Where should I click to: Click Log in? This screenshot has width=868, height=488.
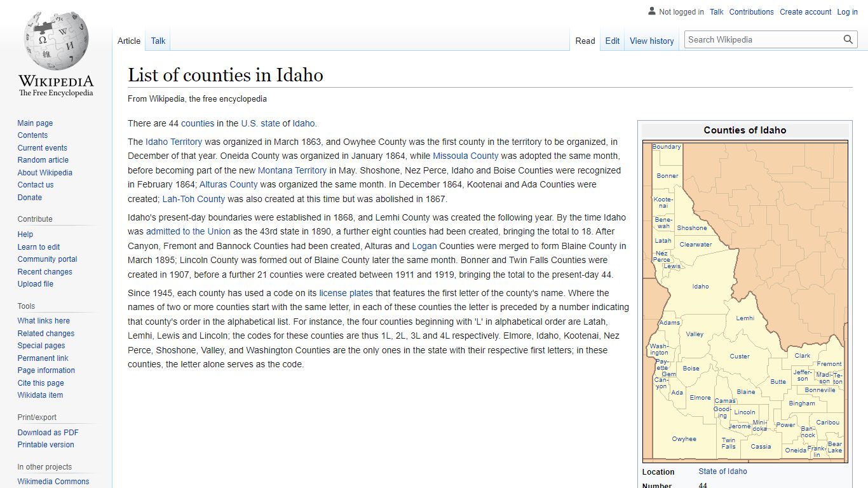click(x=848, y=12)
